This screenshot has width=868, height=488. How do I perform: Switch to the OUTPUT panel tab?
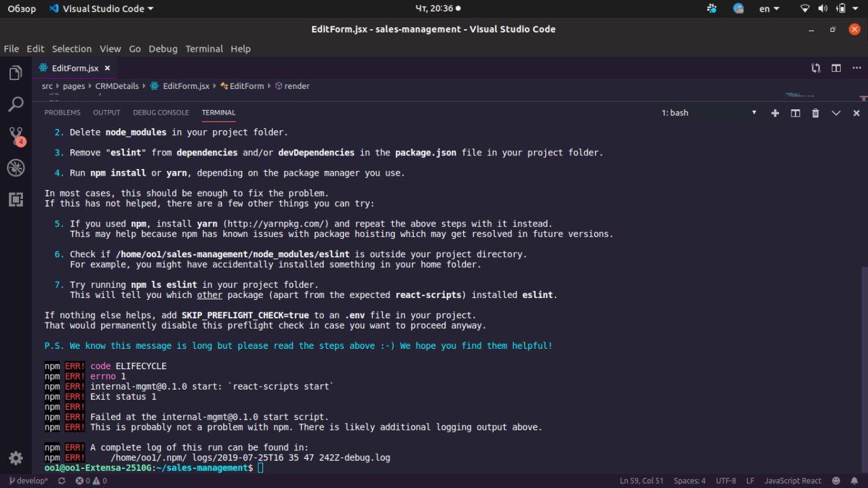tap(106, 113)
